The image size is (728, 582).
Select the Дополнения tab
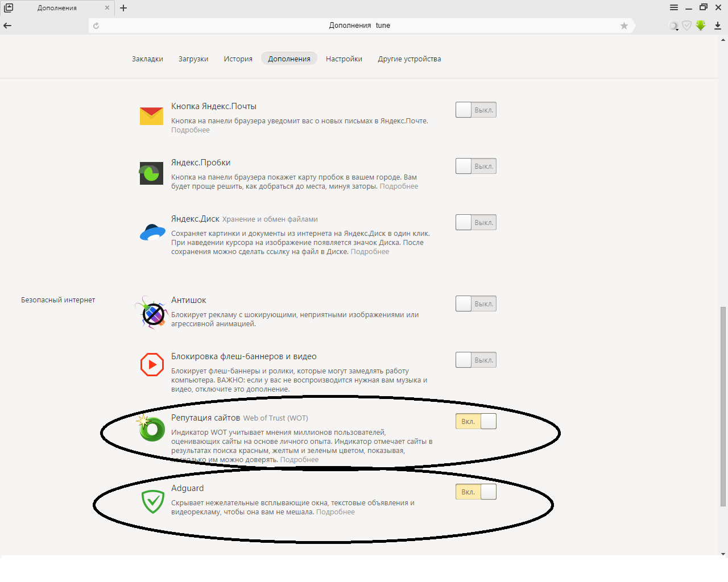click(x=289, y=59)
